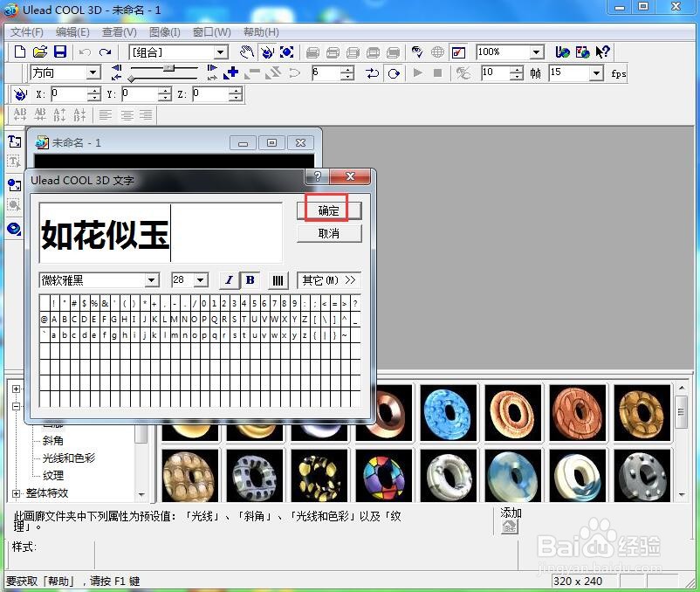Click the Add to gallery house icon
This screenshot has width=700, height=592.
tap(510, 527)
